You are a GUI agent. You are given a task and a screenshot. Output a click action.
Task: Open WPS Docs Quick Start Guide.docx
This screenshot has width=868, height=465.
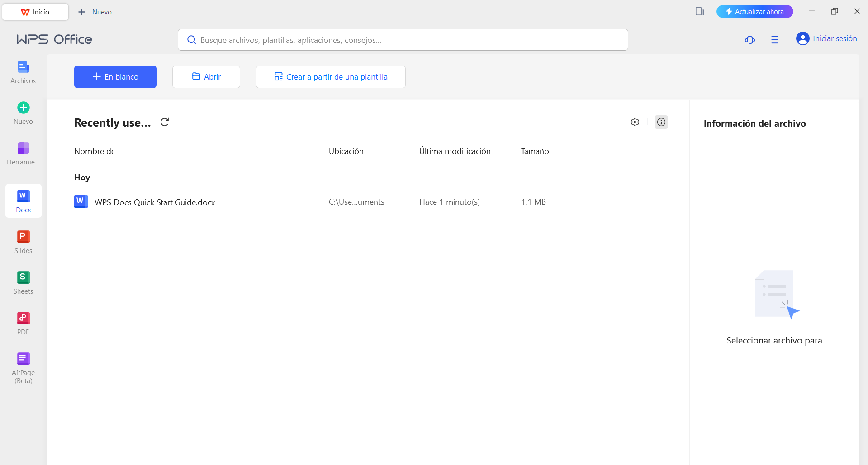(x=154, y=202)
